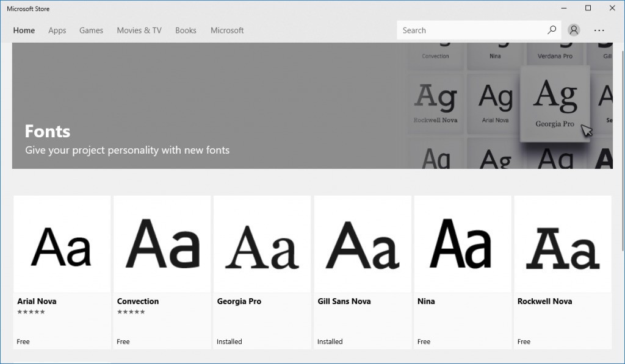Click the Rockwell Nova Ag tile in banner
The height and width of the screenshot is (364, 625).
click(x=436, y=102)
